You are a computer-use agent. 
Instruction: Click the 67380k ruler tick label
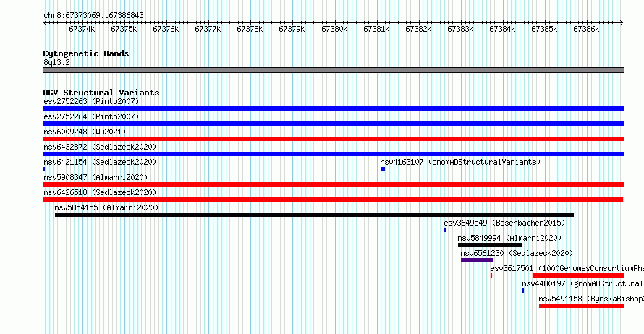(x=334, y=29)
